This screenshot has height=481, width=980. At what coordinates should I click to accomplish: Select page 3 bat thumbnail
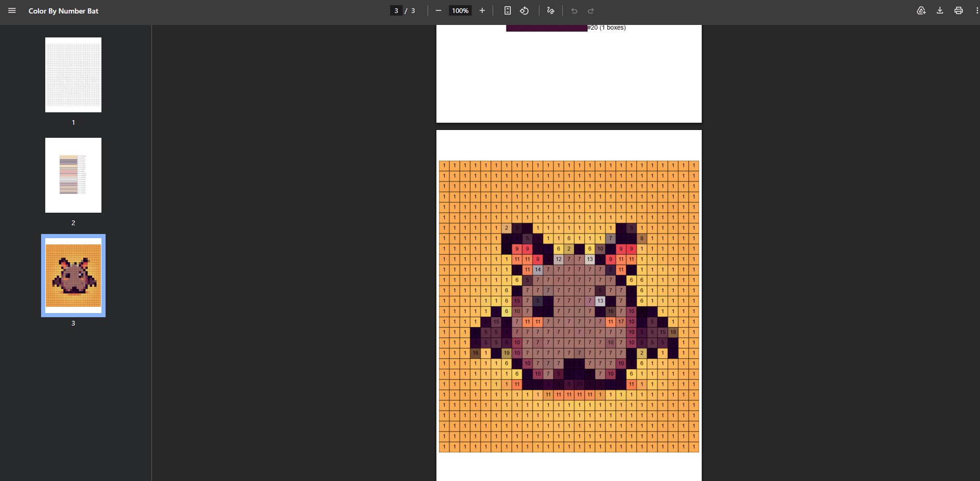pyautogui.click(x=73, y=276)
